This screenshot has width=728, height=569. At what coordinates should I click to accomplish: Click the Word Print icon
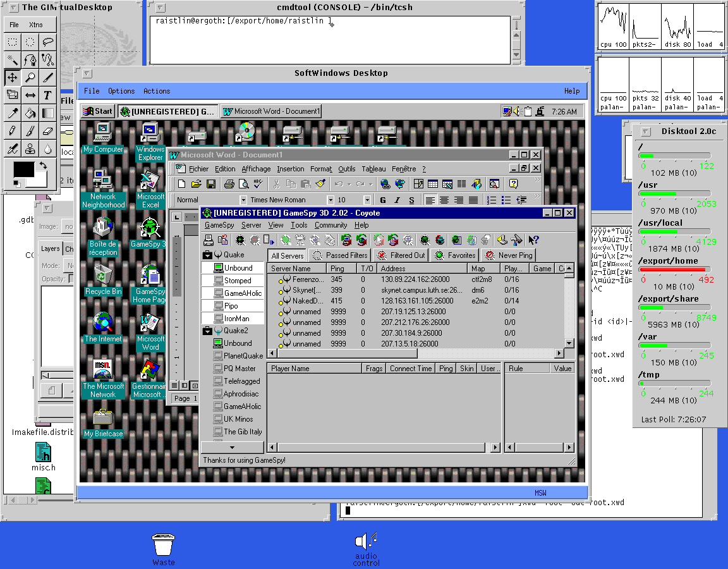tap(229, 184)
